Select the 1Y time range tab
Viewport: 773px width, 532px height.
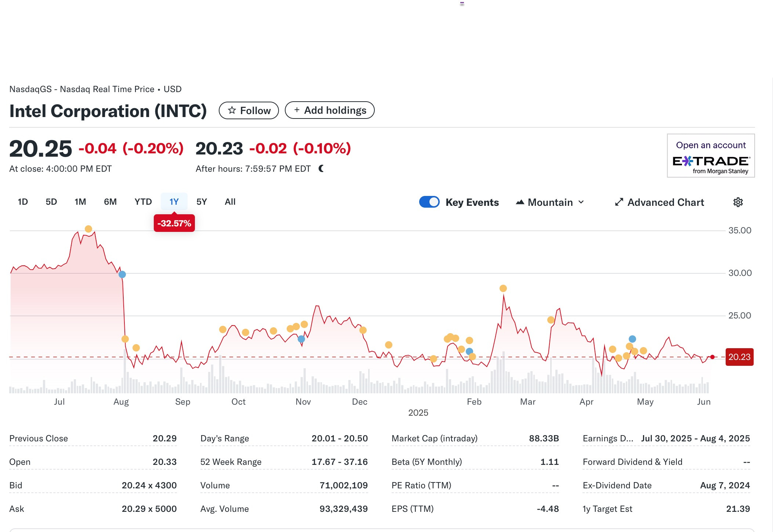point(174,202)
